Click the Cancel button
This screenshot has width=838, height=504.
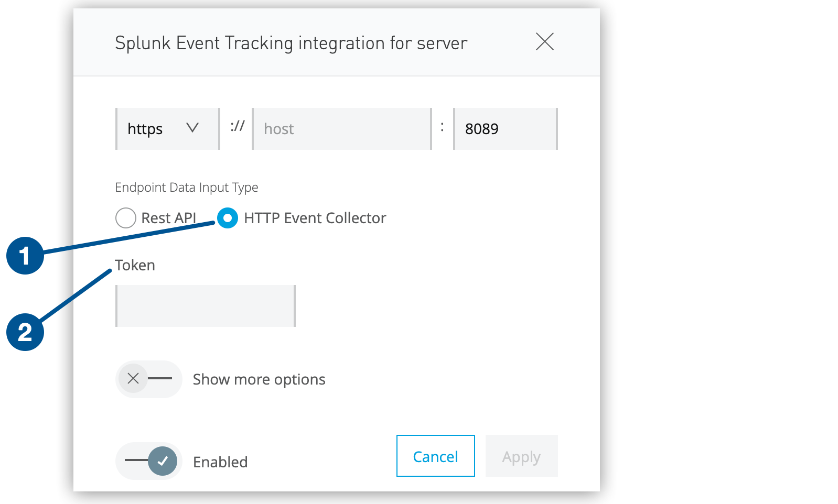point(436,456)
